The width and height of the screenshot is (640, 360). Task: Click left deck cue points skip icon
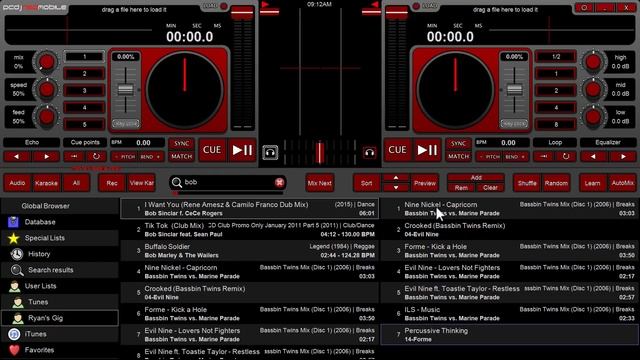74,156
